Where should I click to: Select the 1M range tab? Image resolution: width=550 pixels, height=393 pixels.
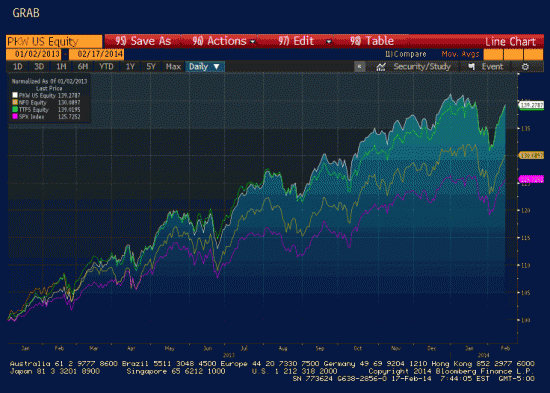(61, 67)
